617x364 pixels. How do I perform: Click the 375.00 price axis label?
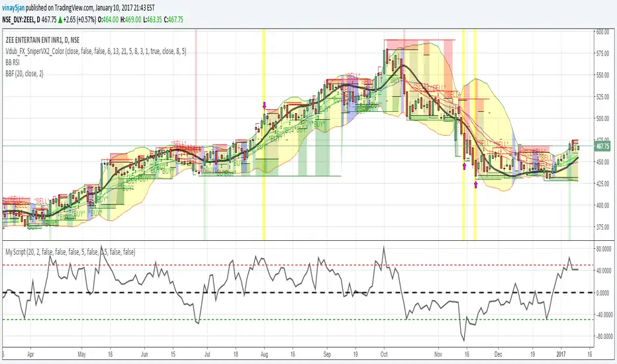(x=602, y=227)
